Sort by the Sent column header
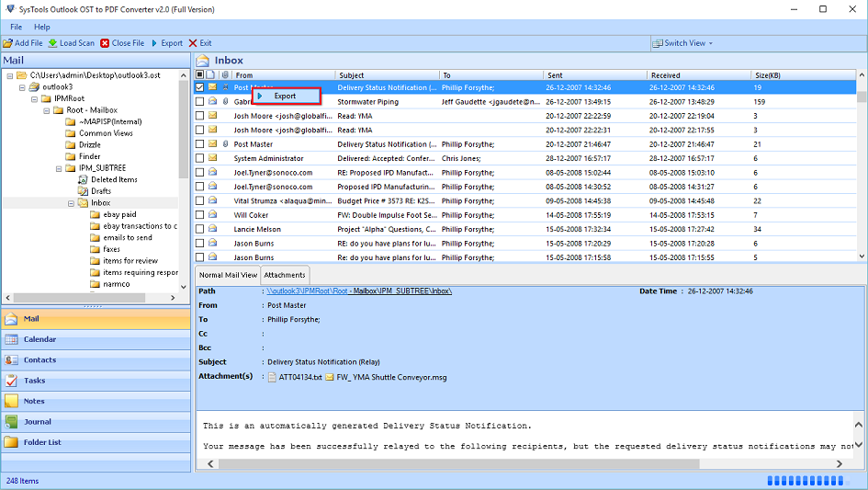Image resolution: width=868 pixels, height=490 pixels. [594, 75]
